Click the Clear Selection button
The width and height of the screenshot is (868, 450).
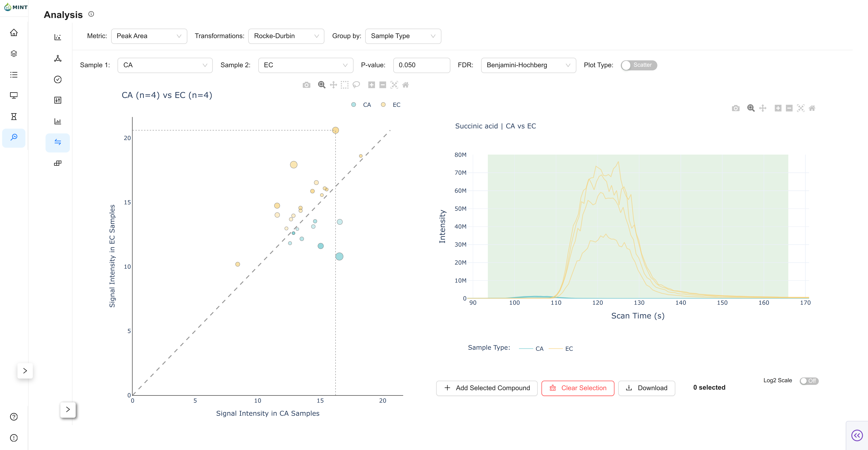[578, 388]
